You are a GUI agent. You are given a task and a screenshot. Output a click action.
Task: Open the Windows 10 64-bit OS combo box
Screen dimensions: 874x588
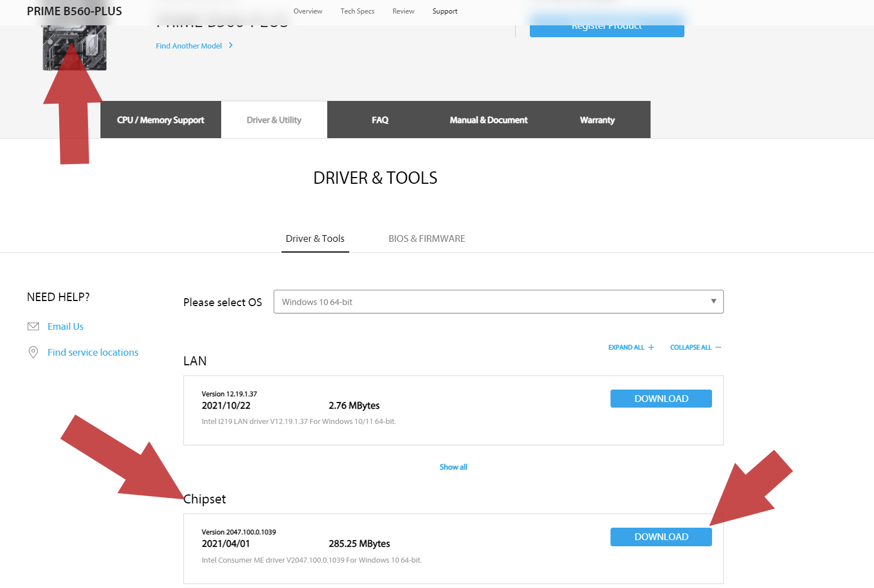[499, 302]
